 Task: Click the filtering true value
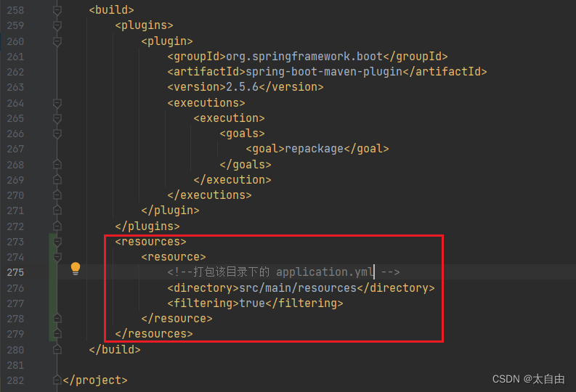tap(252, 303)
